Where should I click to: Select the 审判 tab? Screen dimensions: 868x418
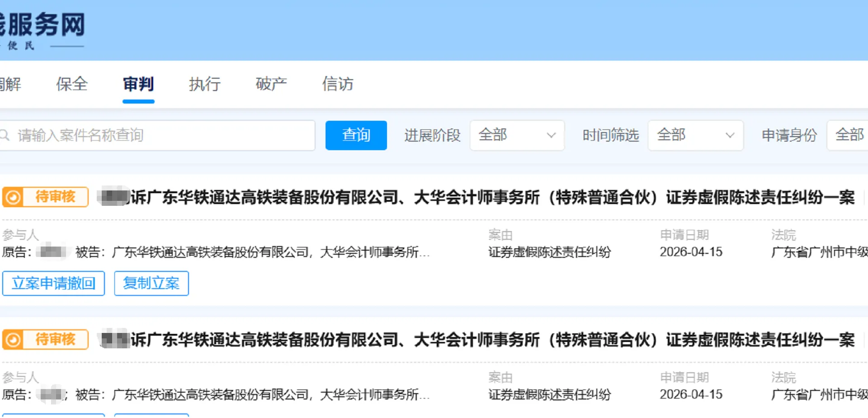pos(138,84)
